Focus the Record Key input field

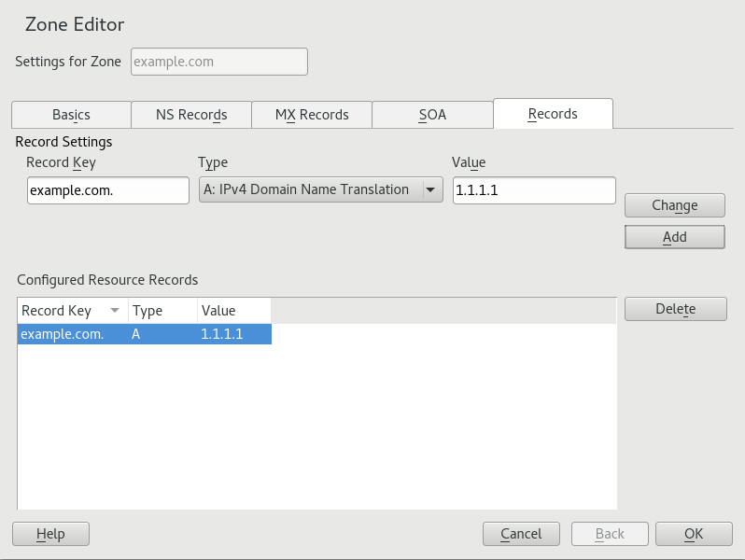pos(108,190)
